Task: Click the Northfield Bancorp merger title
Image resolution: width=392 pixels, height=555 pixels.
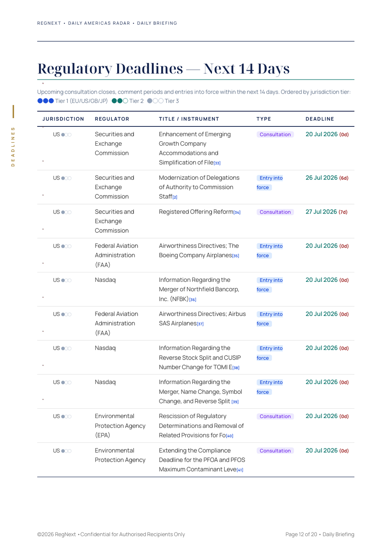Action: [x=199, y=289]
